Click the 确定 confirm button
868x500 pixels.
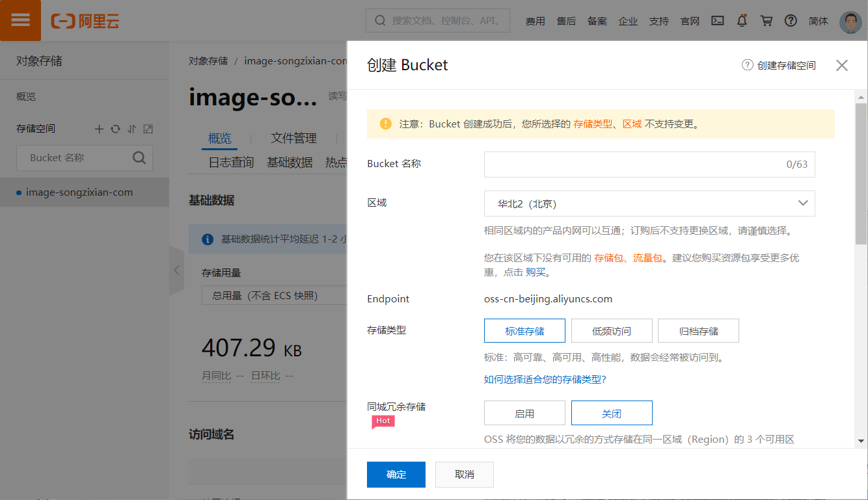click(396, 475)
